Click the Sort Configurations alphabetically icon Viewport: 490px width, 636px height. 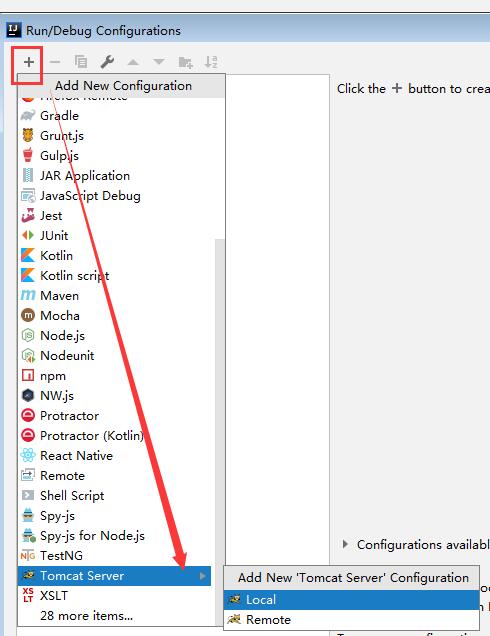click(211, 62)
